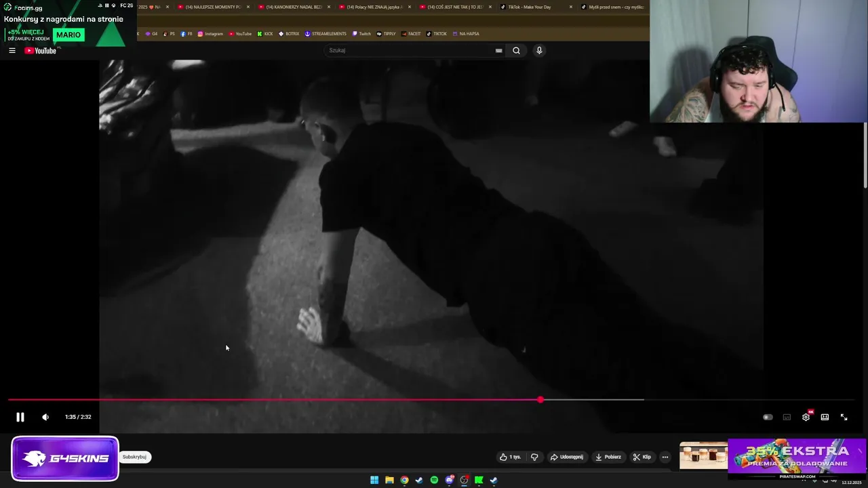The height and width of the screenshot is (488, 868).
Task: Open the G4 bookmark
Action: (151, 33)
